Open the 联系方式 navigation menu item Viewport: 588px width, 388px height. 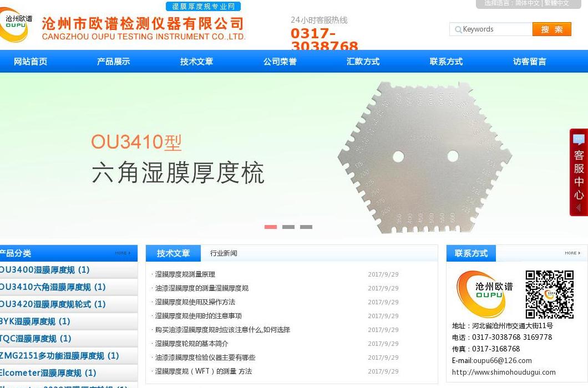(446, 62)
